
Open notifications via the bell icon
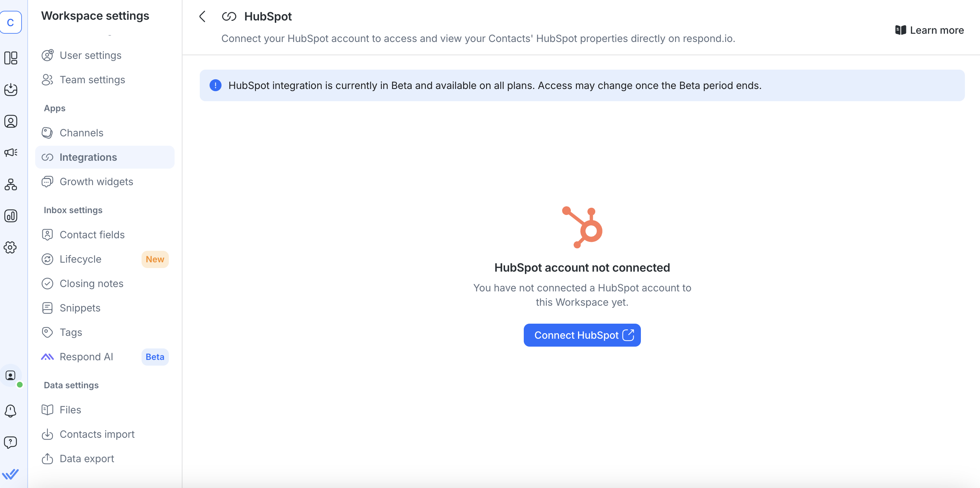(x=11, y=411)
